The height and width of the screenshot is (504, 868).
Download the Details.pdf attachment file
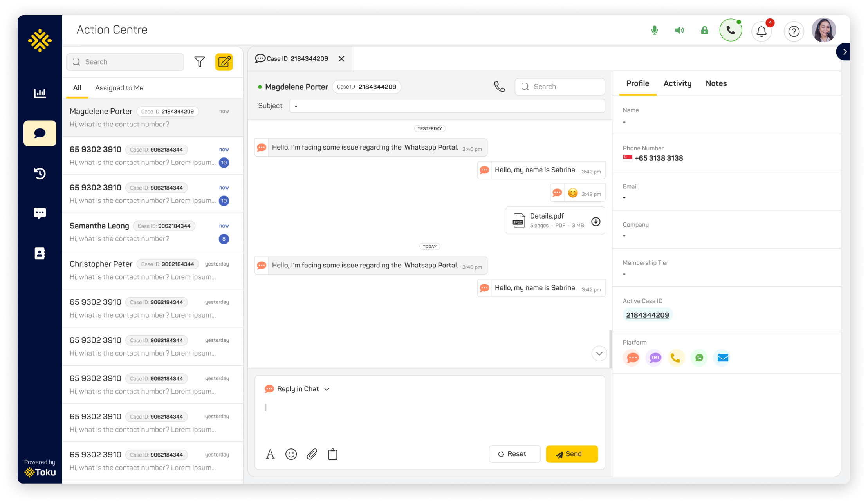click(596, 220)
